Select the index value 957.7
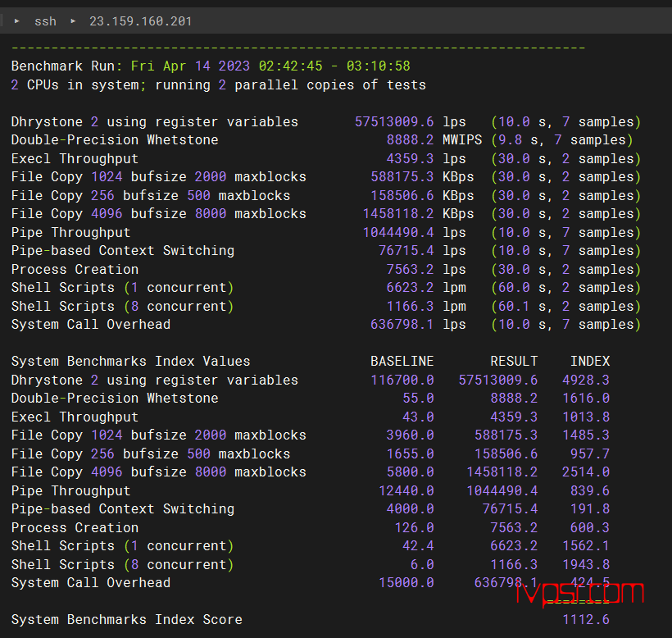The image size is (672, 638). (x=590, y=453)
